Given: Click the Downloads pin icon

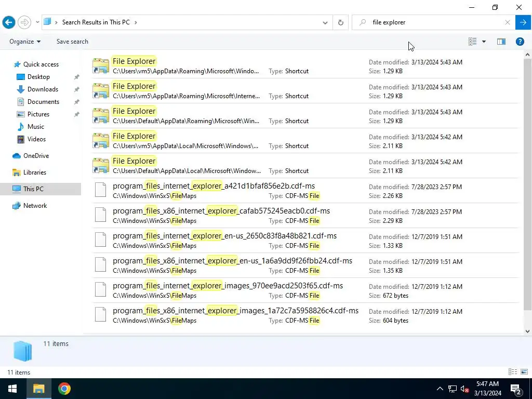Looking at the screenshot, I should pos(77,89).
